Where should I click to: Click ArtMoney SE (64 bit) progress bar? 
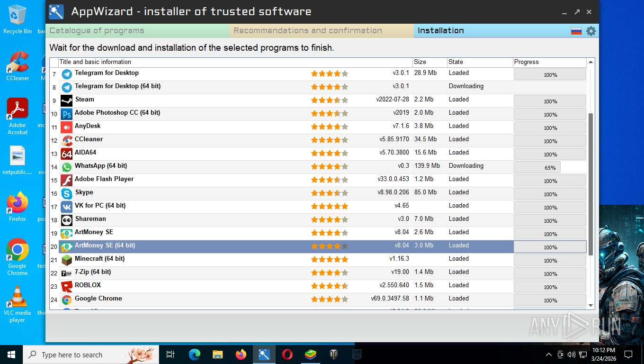point(550,247)
